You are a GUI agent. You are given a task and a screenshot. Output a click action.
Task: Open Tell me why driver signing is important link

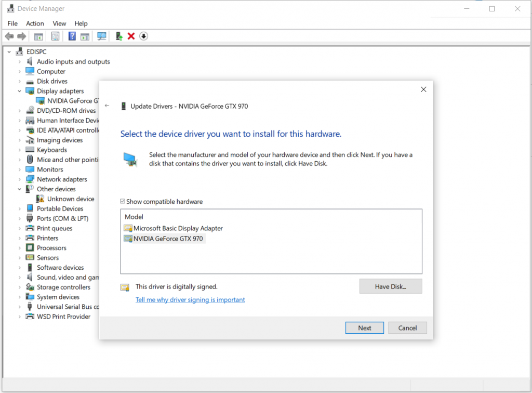(190, 299)
